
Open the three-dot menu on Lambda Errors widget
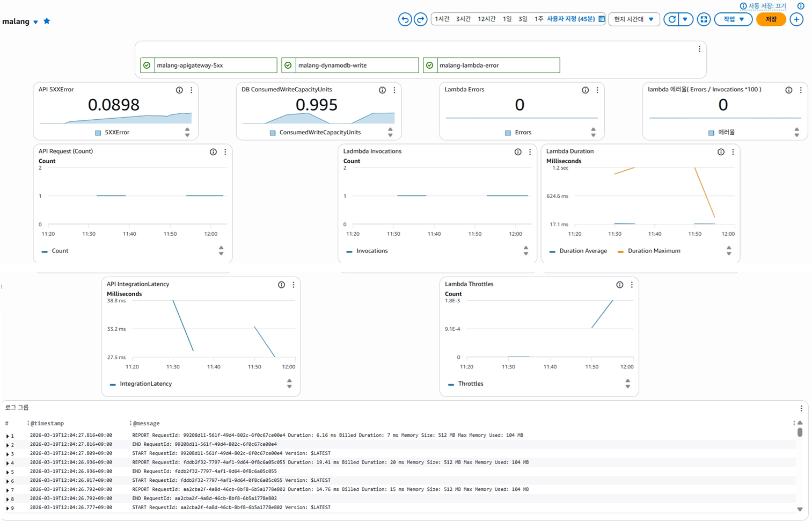(x=597, y=90)
